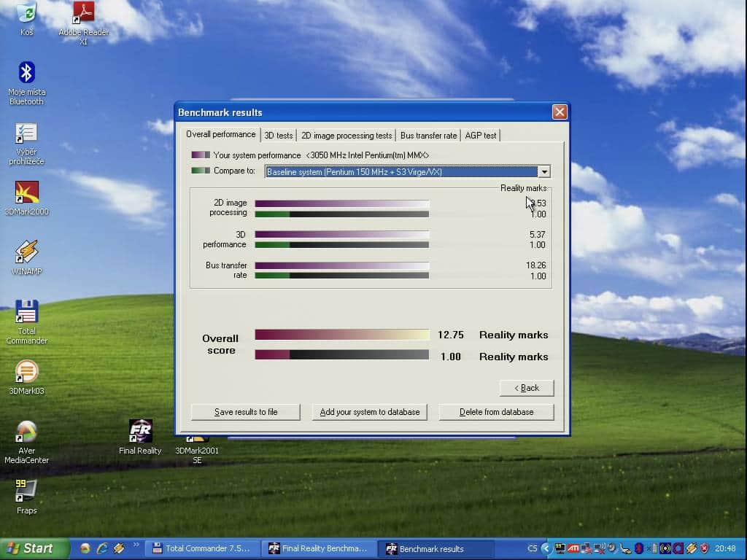The width and height of the screenshot is (747, 560).
Task: Click the 2D image processing purple result bar
Action: click(342, 203)
